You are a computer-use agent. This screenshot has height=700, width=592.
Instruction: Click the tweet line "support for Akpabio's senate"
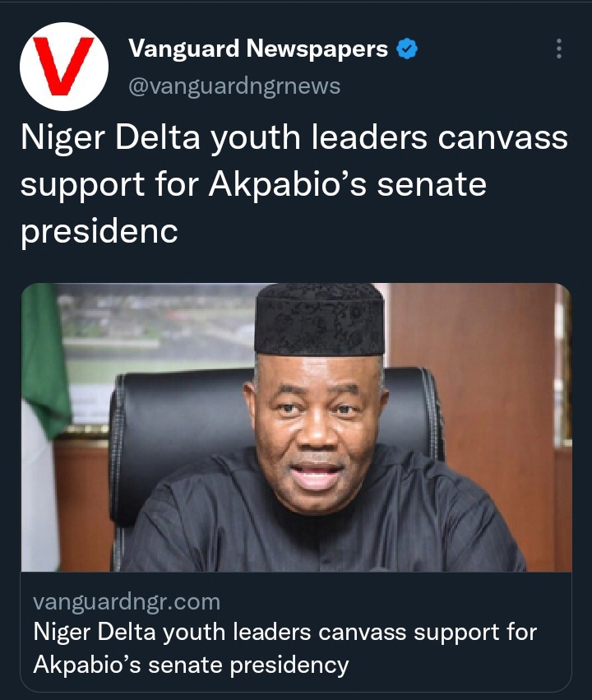tap(253, 185)
